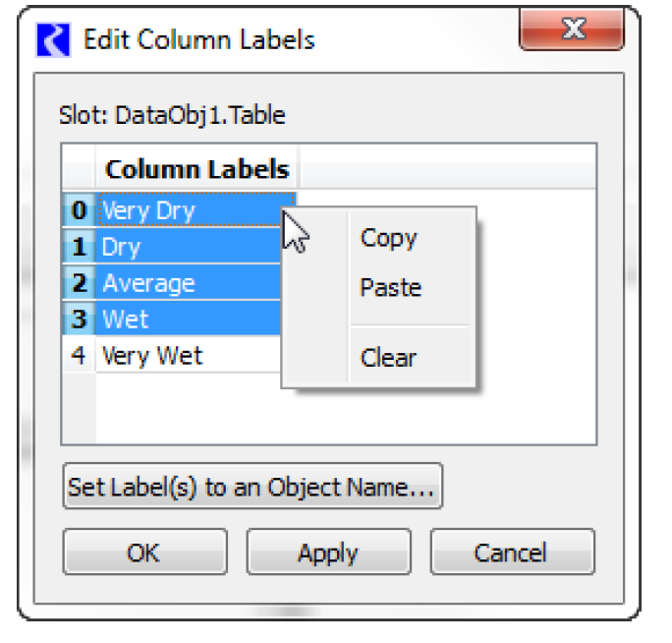Select the Very Wet label cell
The image size is (672, 643).
[187, 355]
